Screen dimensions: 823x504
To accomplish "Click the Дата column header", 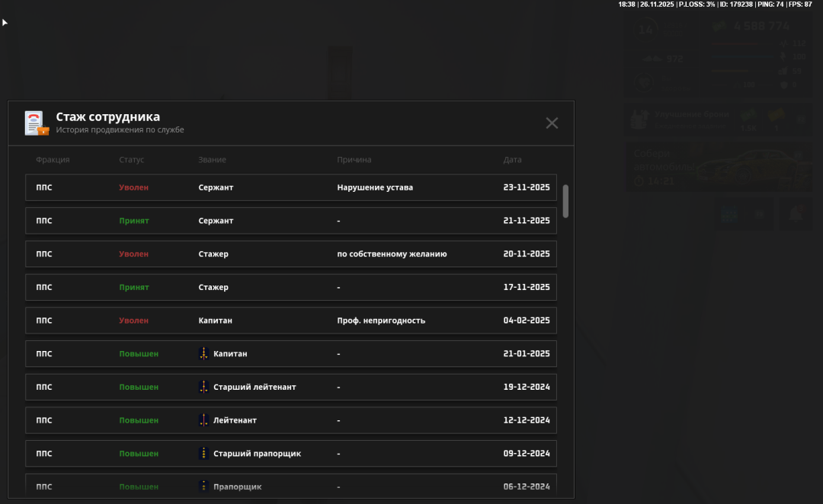I will [512, 160].
